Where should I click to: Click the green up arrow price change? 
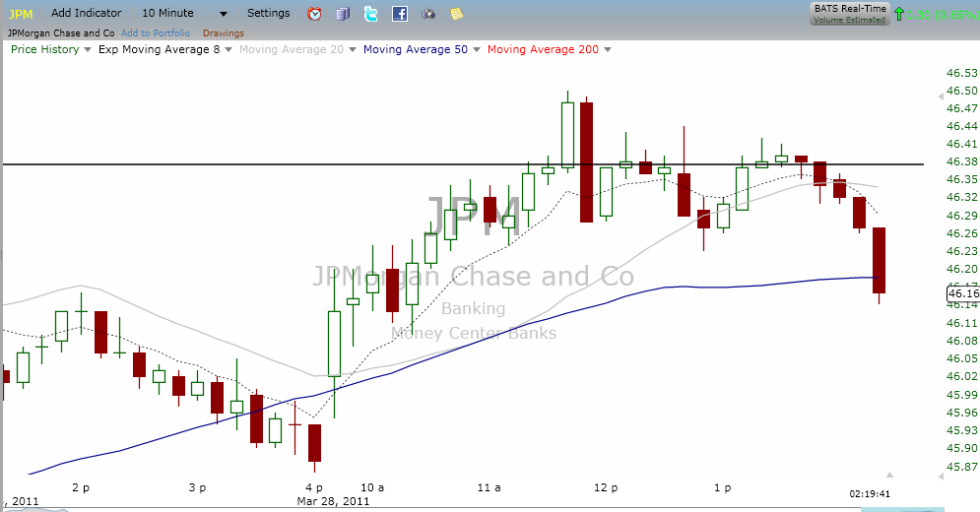click(x=899, y=14)
